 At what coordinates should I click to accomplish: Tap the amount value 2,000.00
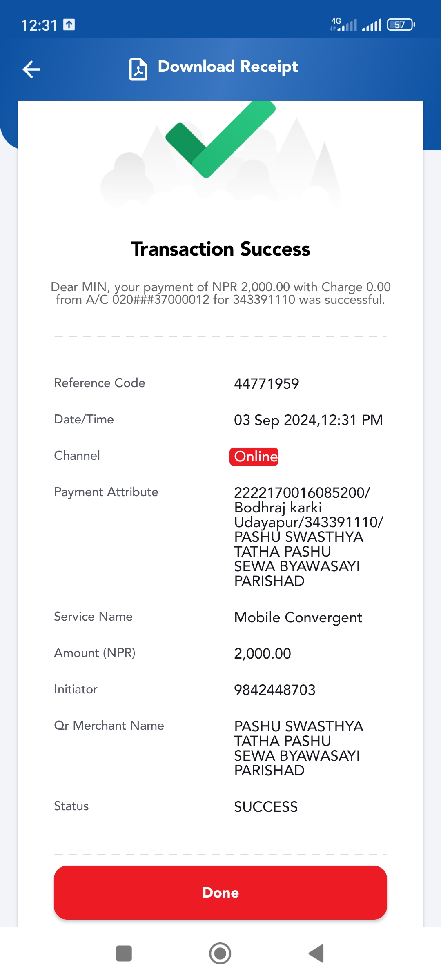pos(262,654)
